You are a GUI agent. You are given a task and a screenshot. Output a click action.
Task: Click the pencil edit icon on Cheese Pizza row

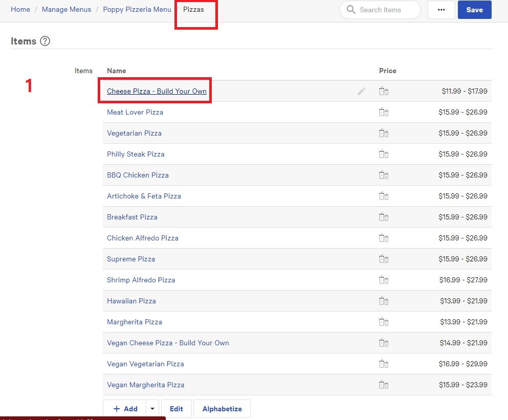(x=362, y=92)
